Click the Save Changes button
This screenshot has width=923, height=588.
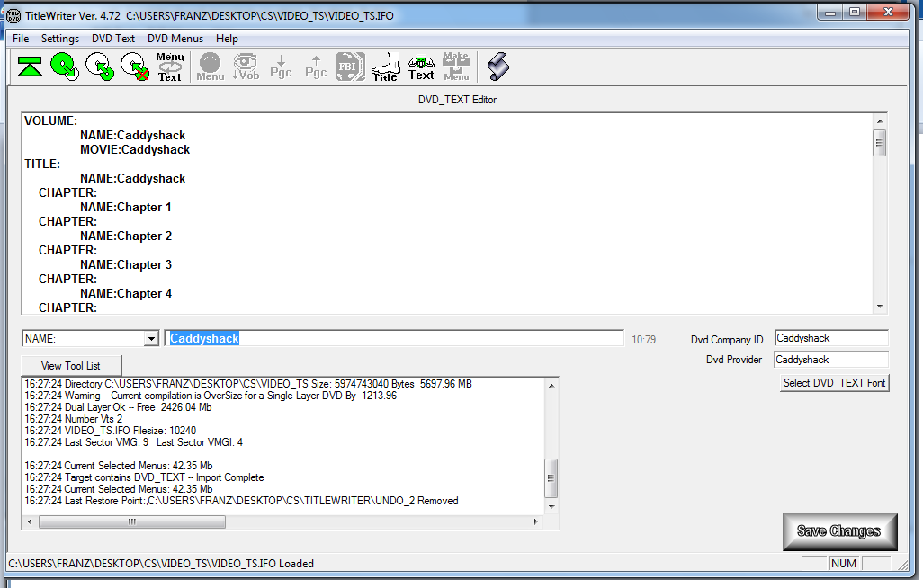[x=839, y=531]
